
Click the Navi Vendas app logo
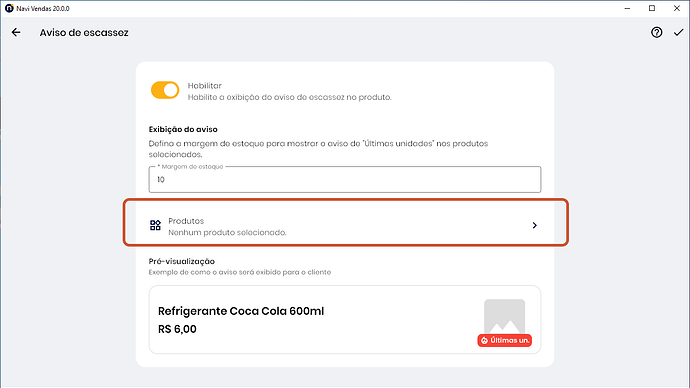[x=9, y=8]
